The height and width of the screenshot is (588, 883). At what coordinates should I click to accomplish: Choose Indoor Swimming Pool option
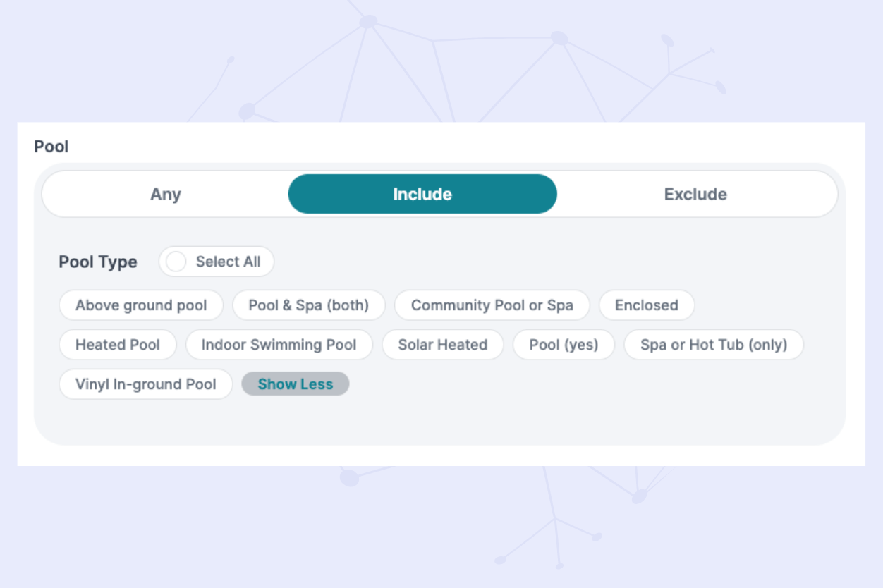(x=279, y=345)
